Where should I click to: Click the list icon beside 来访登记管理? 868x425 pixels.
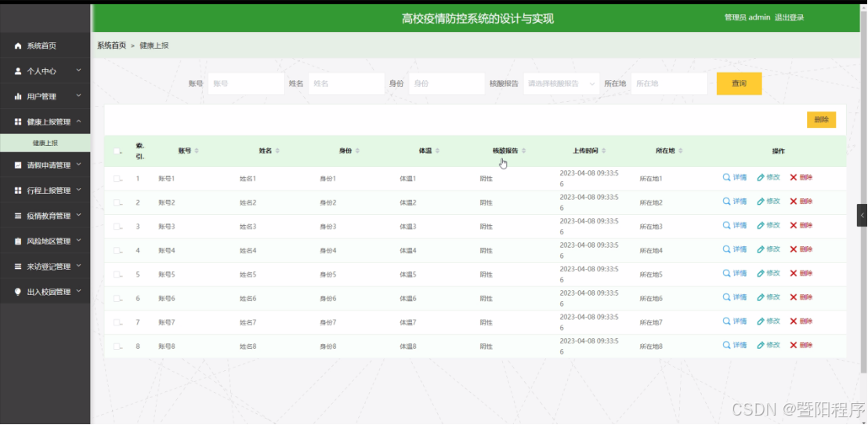point(18,267)
